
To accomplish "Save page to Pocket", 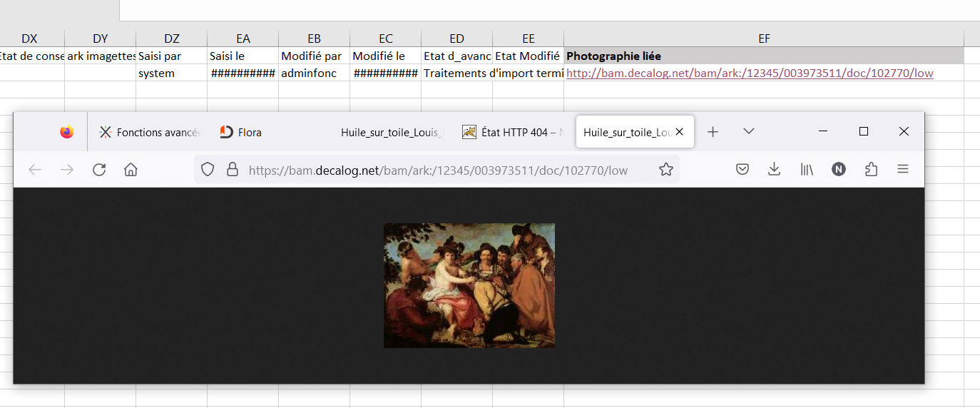I will (742, 170).
